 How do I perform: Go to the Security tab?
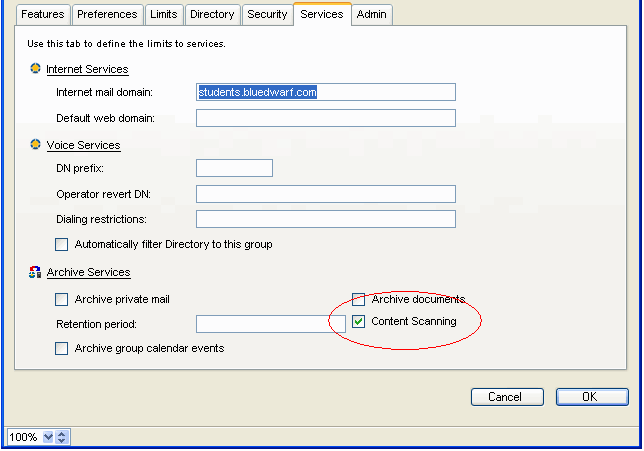pyautogui.click(x=268, y=14)
